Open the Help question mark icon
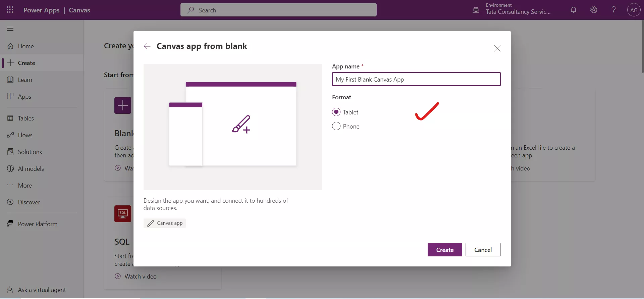Viewport: 644px width, 299px height. click(613, 10)
